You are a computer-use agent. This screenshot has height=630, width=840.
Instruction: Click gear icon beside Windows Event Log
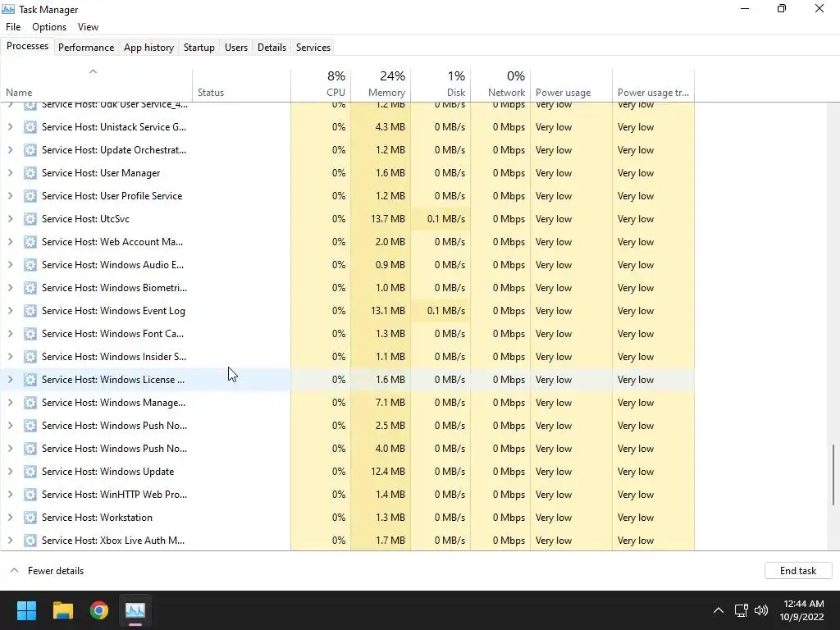(30, 311)
